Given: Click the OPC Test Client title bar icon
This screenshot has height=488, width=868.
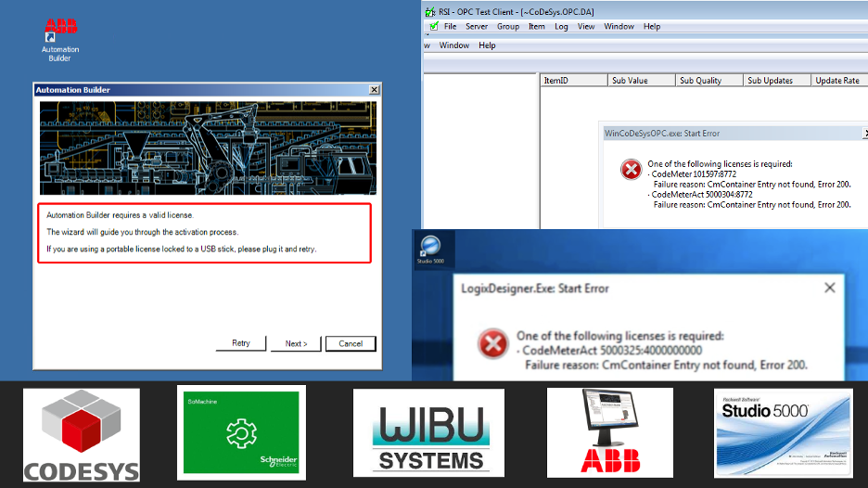Looking at the screenshot, I should click(x=429, y=12).
